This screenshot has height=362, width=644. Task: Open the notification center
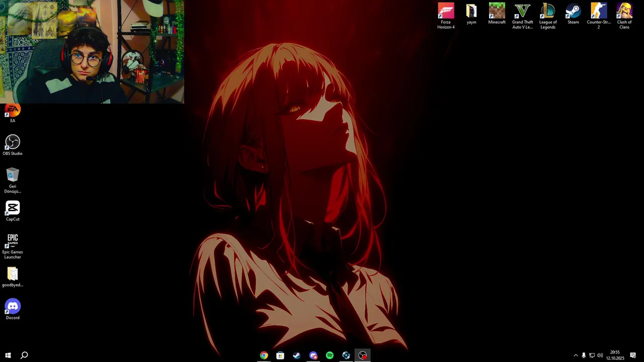point(633,355)
